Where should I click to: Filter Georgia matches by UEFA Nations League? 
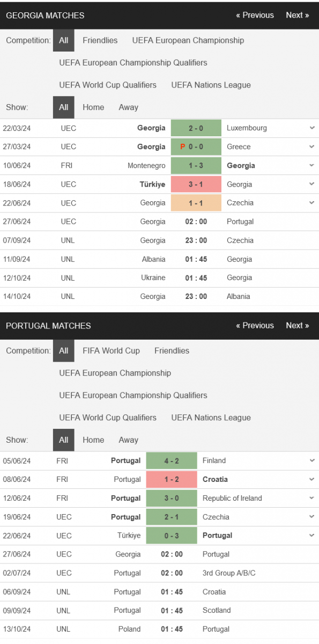pyautogui.click(x=211, y=85)
